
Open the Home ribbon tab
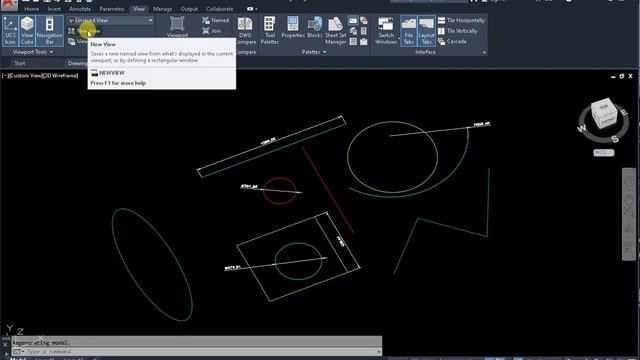pyautogui.click(x=31, y=9)
